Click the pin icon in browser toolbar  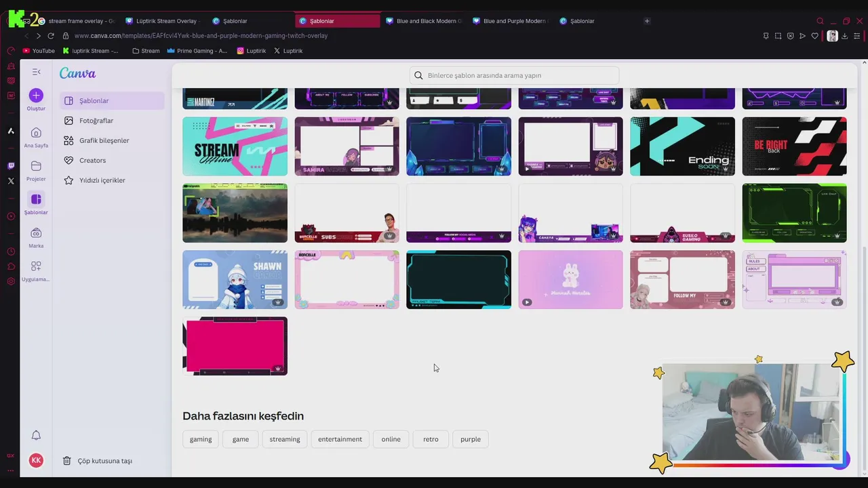(766, 36)
